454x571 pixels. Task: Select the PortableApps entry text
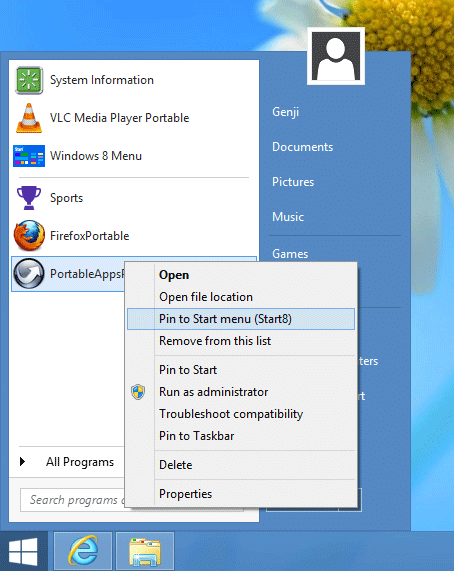pos(87,274)
